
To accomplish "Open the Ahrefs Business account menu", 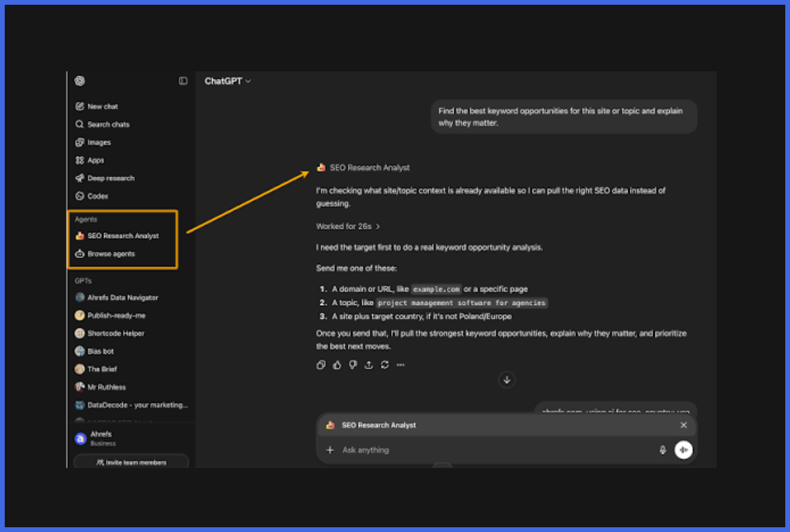I will pyautogui.click(x=96, y=438).
